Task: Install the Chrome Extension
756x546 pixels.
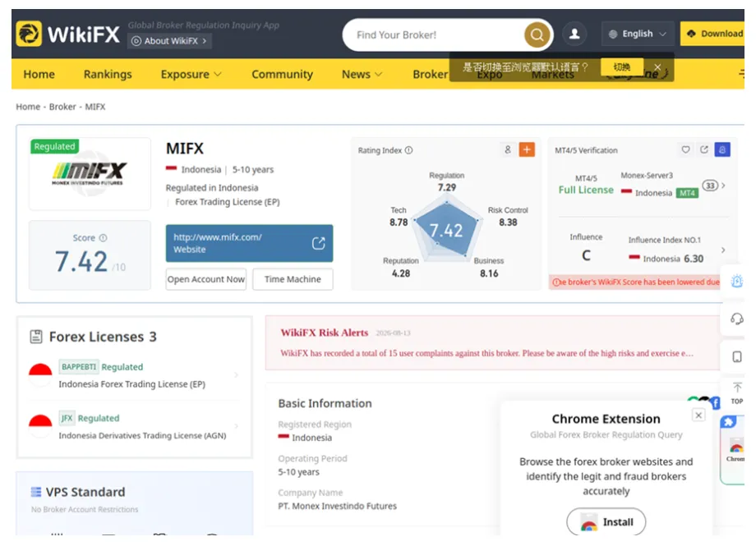Action: point(606,521)
